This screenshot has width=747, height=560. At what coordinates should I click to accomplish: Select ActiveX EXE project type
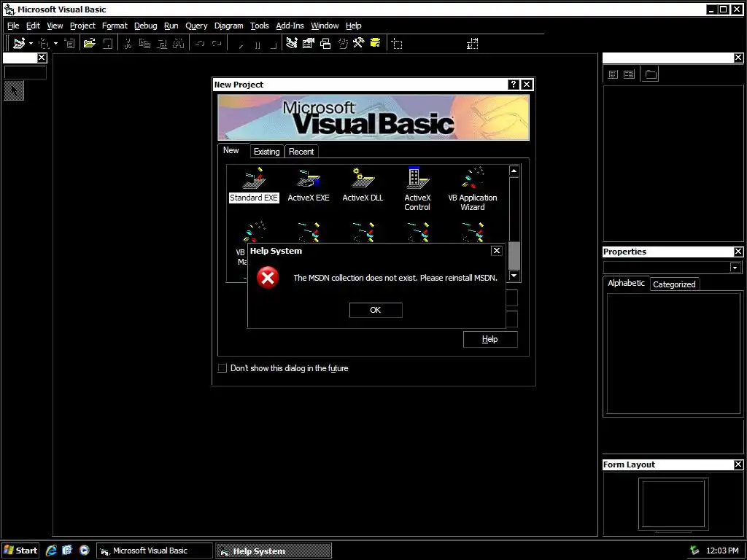(x=309, y=184)
